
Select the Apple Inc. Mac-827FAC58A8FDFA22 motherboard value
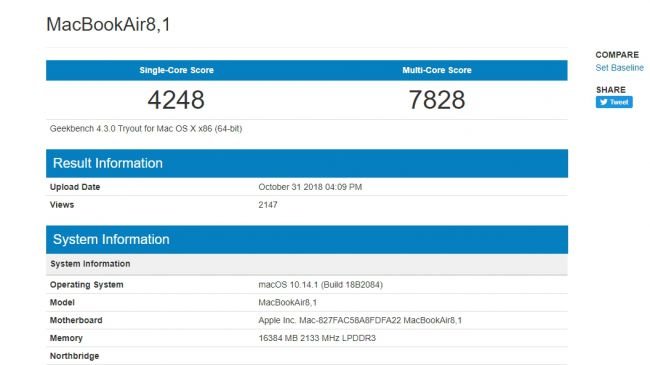(x=360, y=321)
